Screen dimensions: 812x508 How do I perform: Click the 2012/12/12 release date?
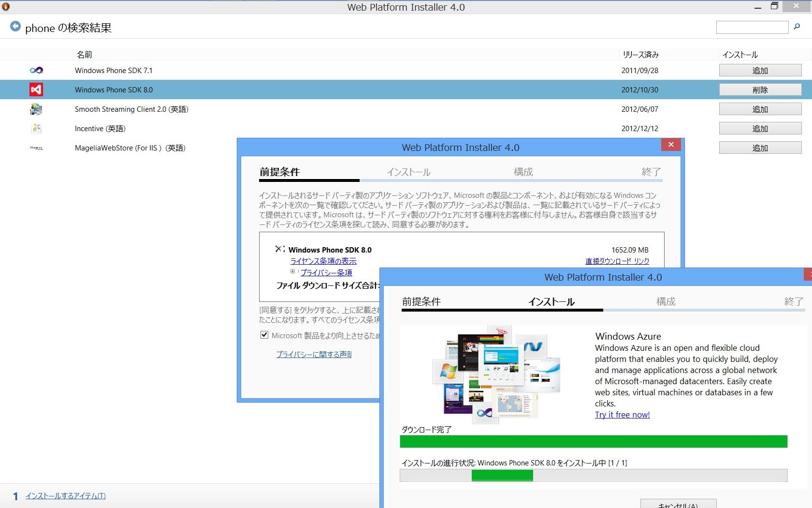[640, 129]
